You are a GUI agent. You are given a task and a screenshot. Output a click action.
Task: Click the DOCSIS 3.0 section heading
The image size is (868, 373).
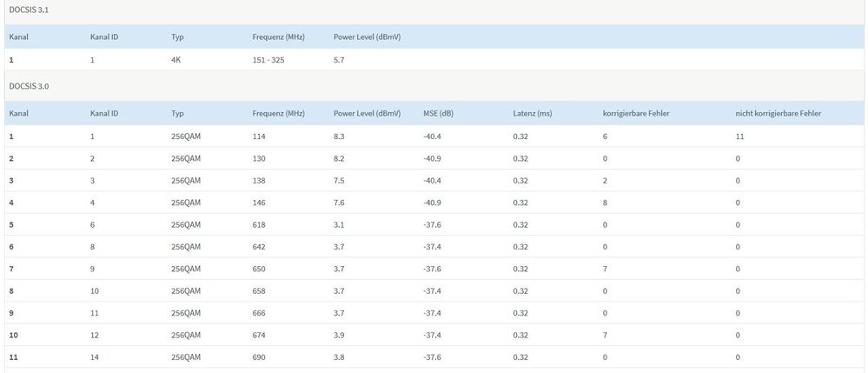coord(27,86)
